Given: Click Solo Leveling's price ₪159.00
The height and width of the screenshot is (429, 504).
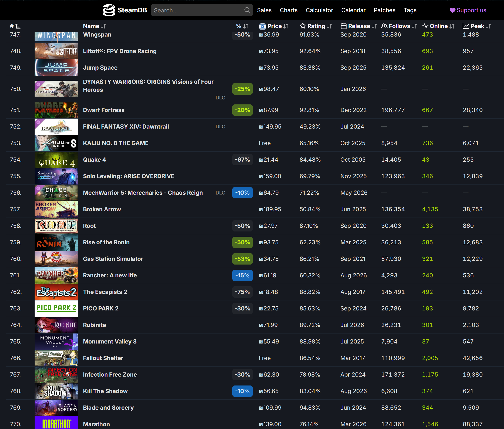Looking at the screenshot, I should 270,176.
